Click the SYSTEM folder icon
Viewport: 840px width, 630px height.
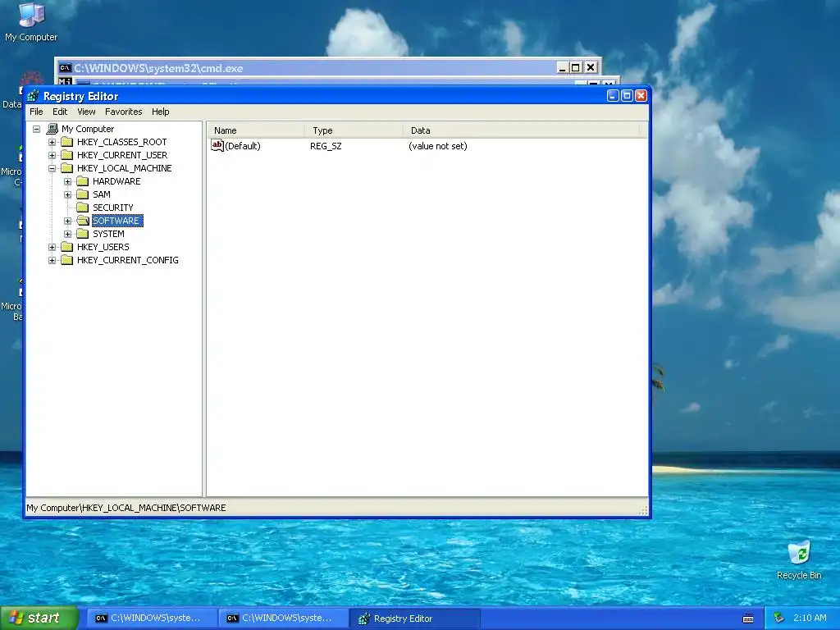(83, 234)
